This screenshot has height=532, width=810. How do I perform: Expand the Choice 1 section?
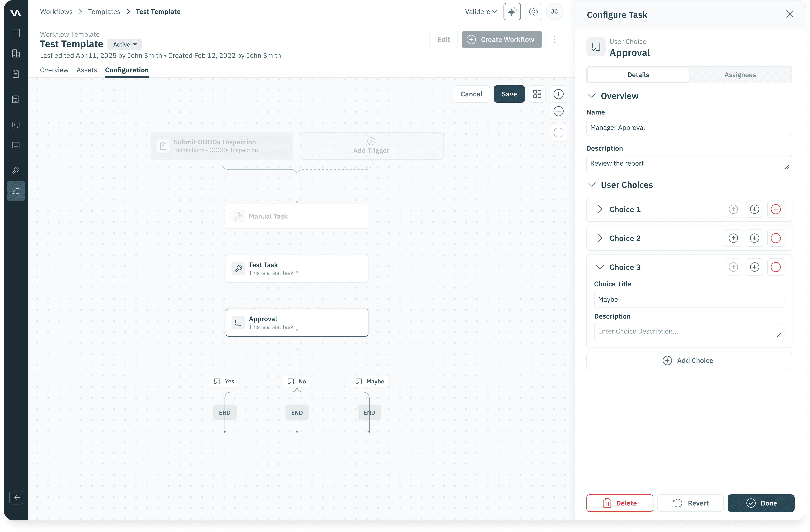(x=600, y=209)
